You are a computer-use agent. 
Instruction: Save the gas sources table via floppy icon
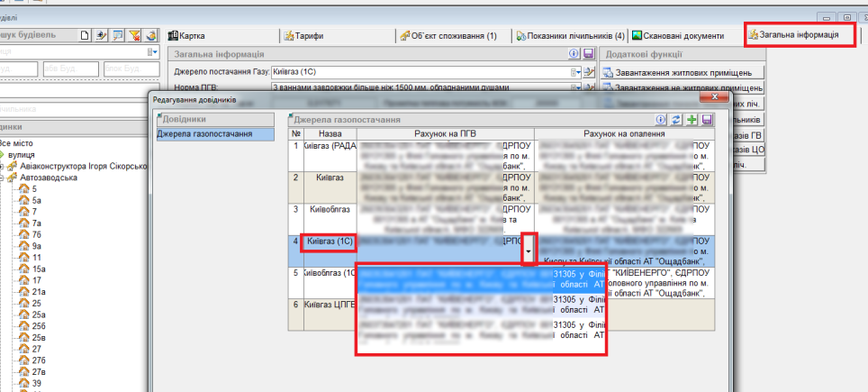point(707,119)
